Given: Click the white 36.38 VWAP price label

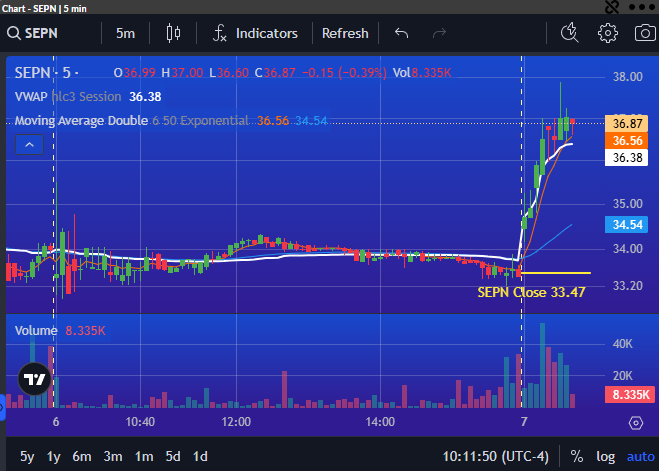Looking at the screenshot, I should pyautogui.click(x=626, y=158).
